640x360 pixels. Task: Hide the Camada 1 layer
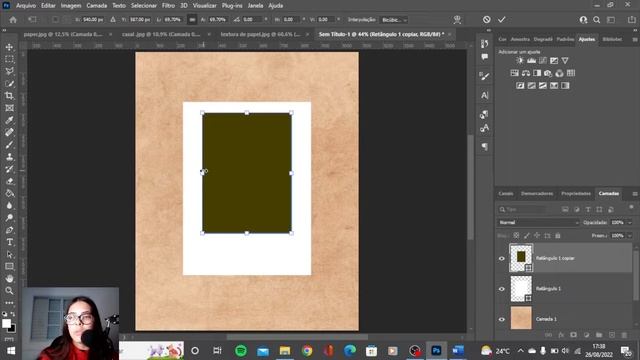click(502, 319)
